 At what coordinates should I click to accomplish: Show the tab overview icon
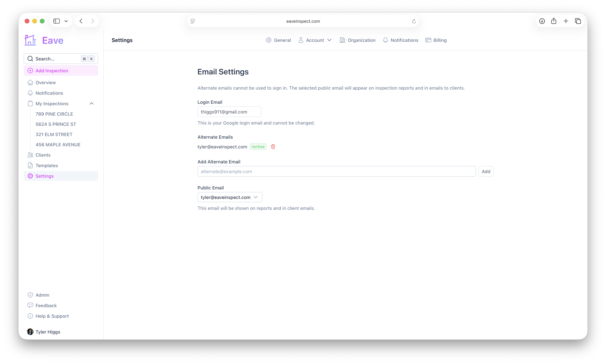578,21
